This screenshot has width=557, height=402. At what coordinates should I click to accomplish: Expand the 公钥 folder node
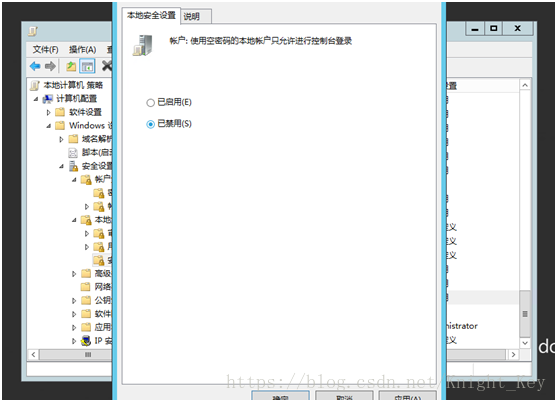(74, 301)
